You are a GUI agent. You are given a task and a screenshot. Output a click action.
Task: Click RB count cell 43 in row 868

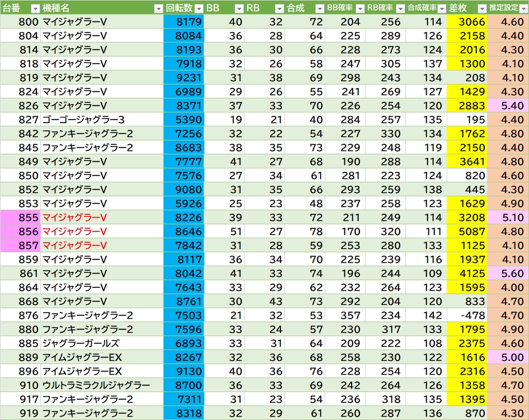264,301
